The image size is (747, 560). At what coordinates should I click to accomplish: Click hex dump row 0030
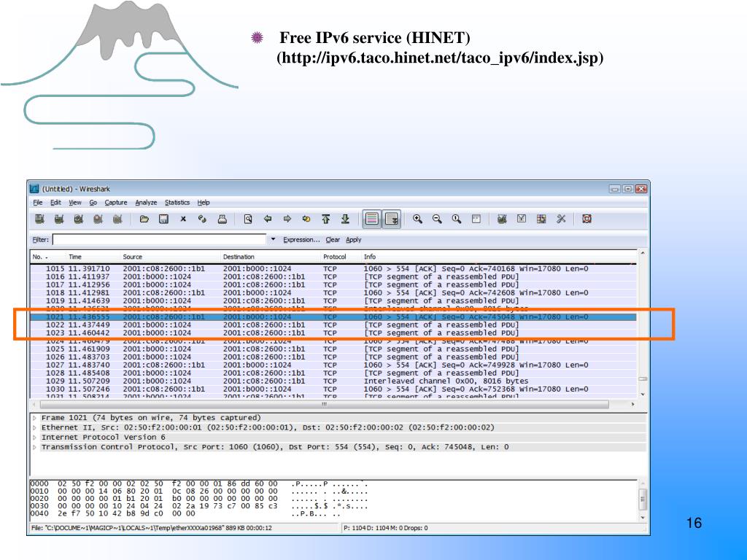tap(199, 506)
